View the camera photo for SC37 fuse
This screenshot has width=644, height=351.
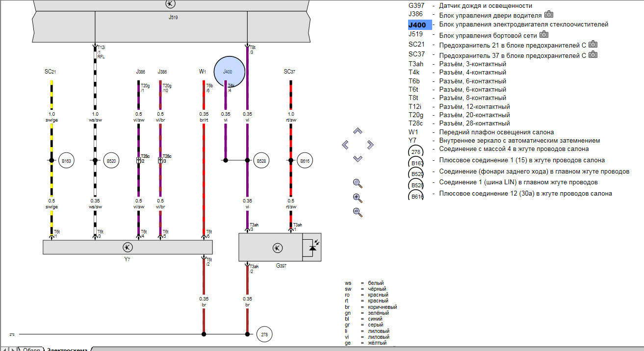coord(593,54)
